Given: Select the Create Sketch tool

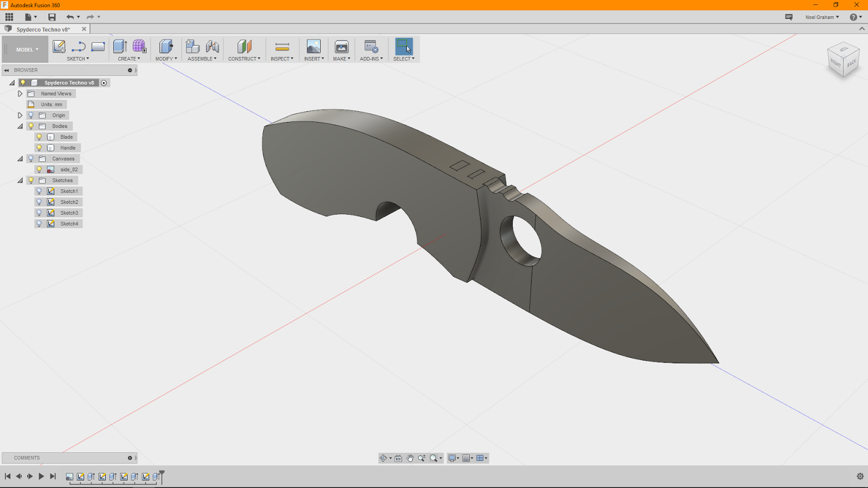Looking at the screenshot, I should [x=59, y=47].
